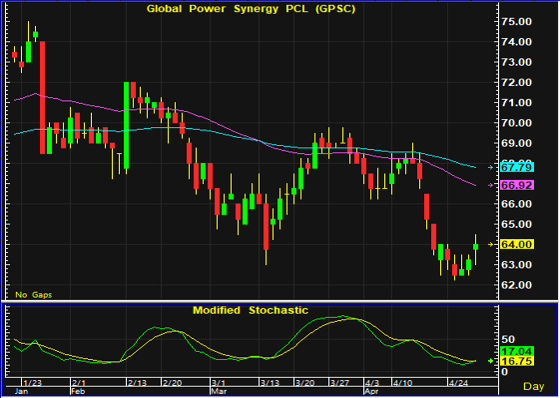Click the stochastic 50 level label

click(508, 339)
